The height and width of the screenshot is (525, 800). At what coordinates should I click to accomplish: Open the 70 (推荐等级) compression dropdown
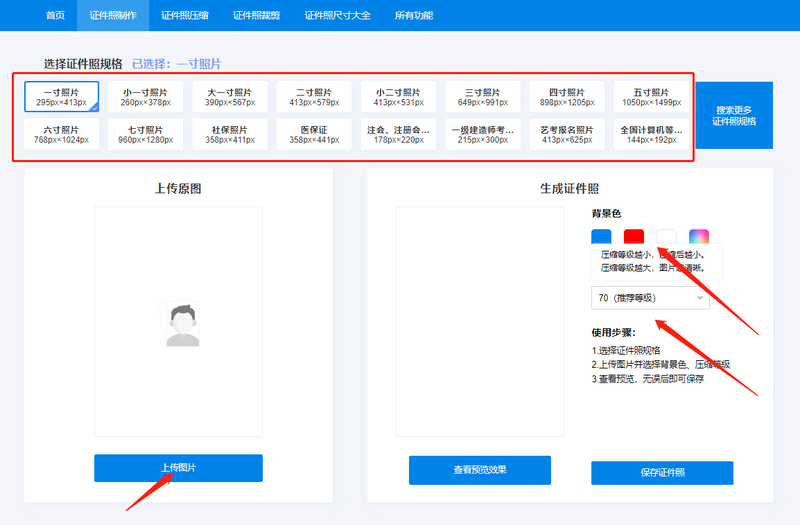(650, 298)
